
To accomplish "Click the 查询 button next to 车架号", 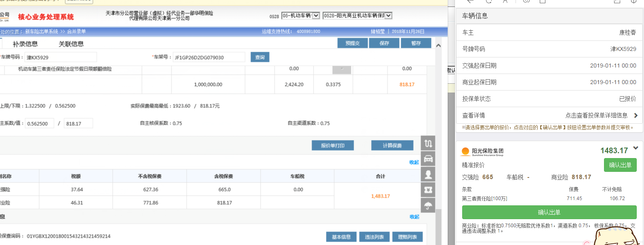I will (x=260, y=57).
